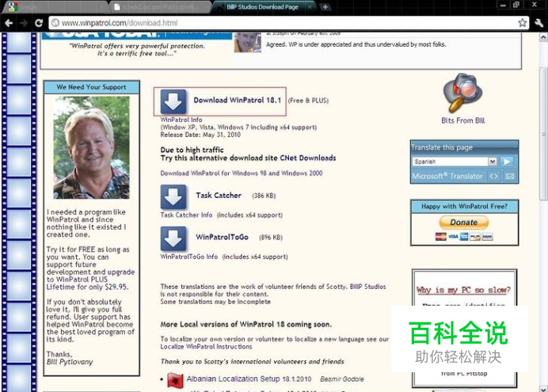
Task: Click the commenter avatar thumbnail at top
Action: 247,42
